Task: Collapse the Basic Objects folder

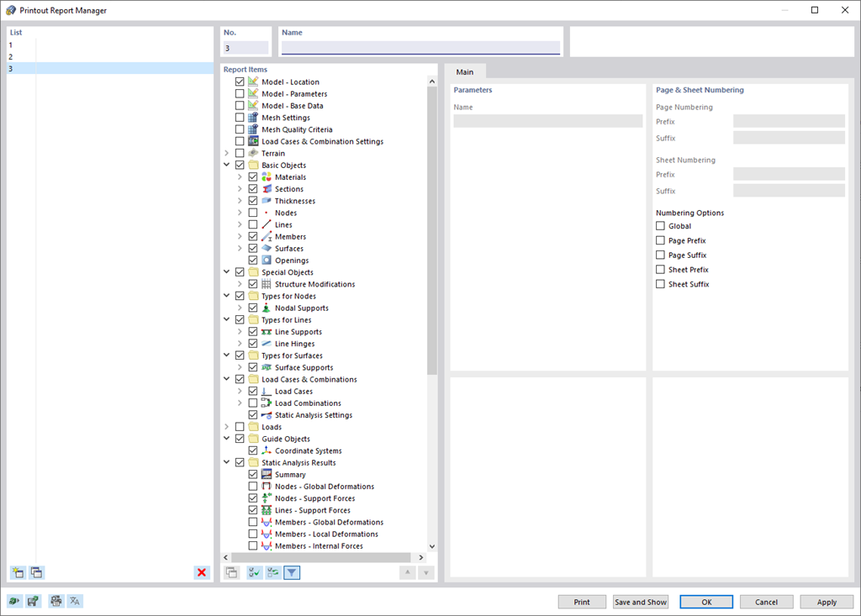Action: (226, 165)
